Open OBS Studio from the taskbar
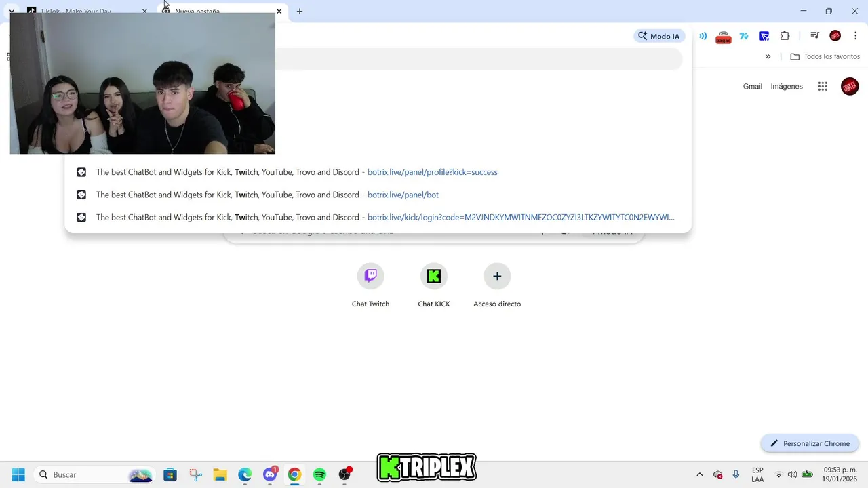 [x=344, y=474]
